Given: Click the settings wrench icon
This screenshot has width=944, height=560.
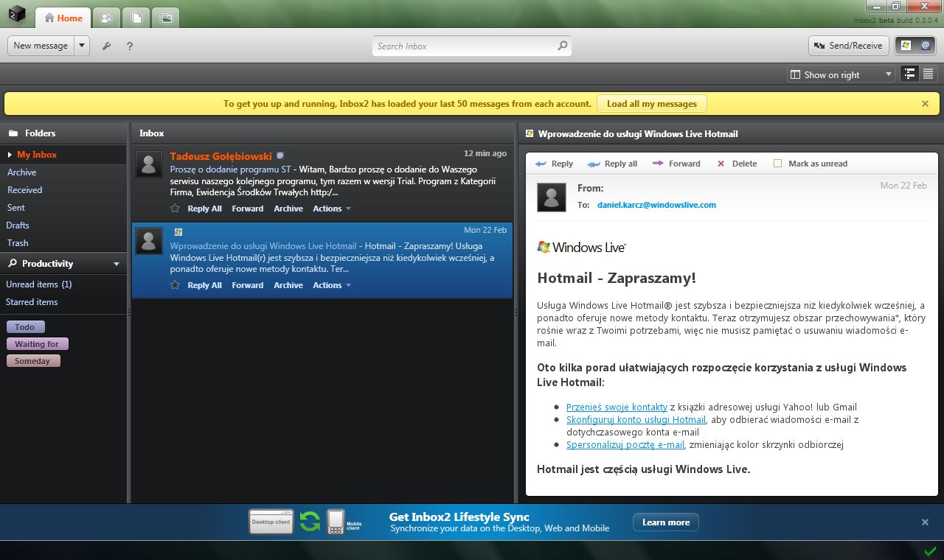Looking at the screenshot, I should pyautogui.click(x=106, y=46).
